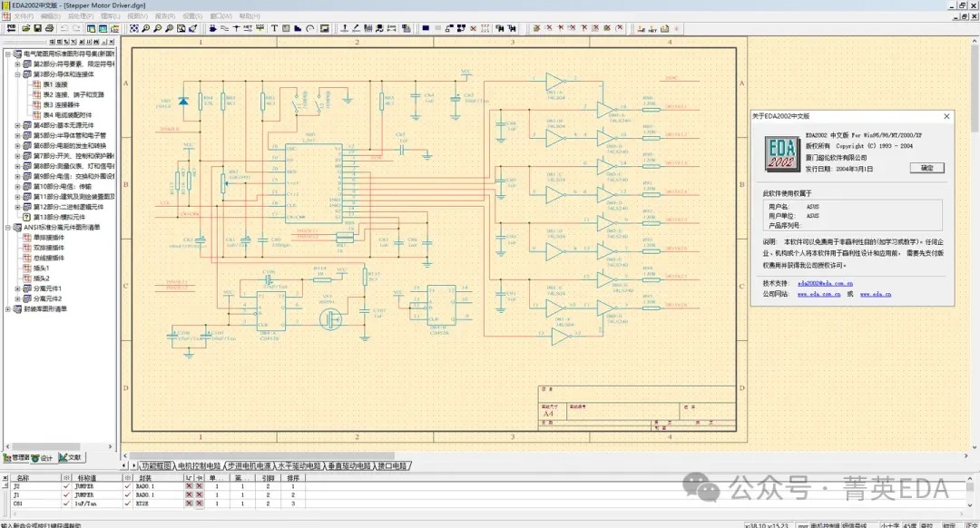Click the open file toolbar icon
This screenshot has height=528, width=980.
(25, 28)
